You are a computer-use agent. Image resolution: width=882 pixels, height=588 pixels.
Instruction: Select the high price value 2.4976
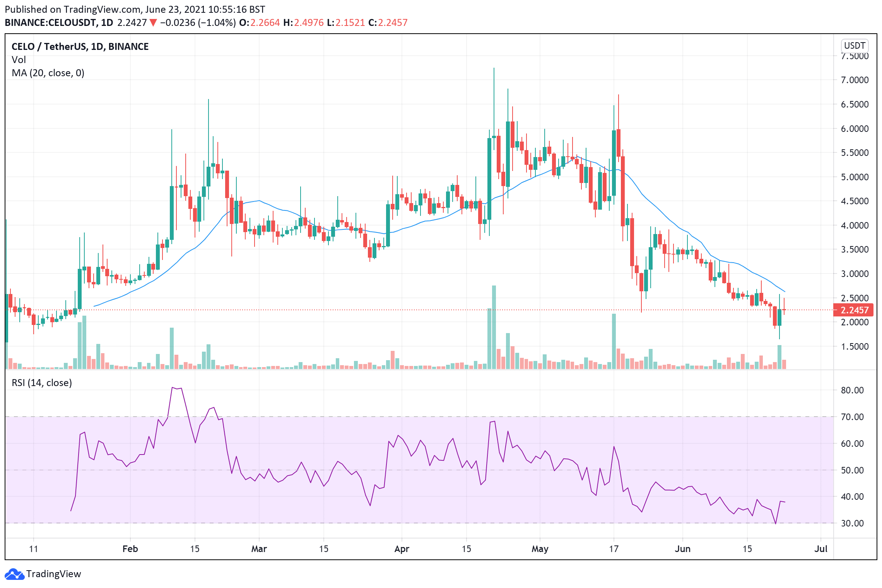point(309,23)
